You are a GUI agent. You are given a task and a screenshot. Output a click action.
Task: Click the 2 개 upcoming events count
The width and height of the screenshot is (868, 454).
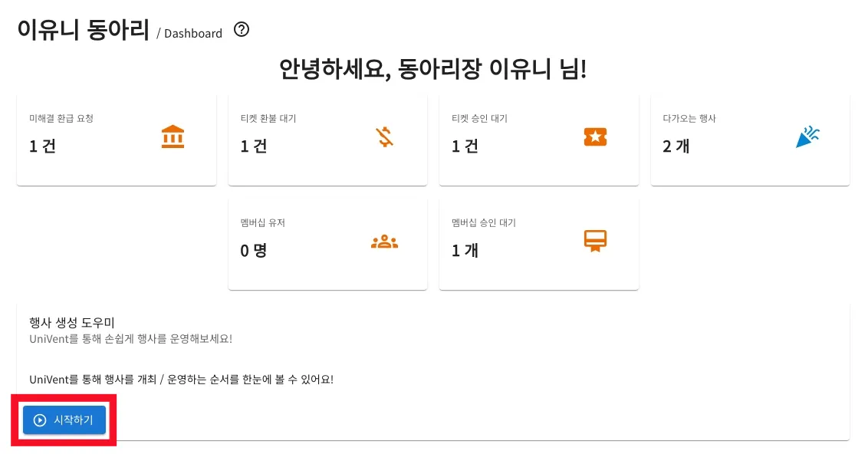tap(676, 146)
